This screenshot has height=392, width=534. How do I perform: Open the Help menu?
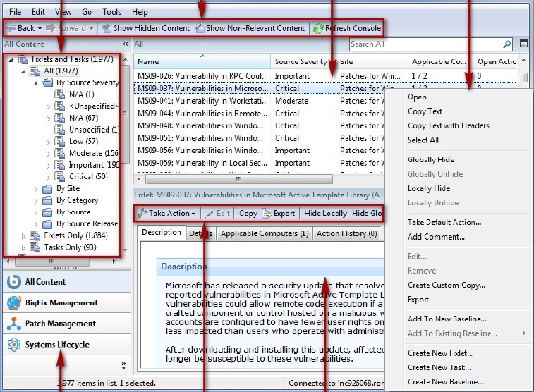(140, 12)
